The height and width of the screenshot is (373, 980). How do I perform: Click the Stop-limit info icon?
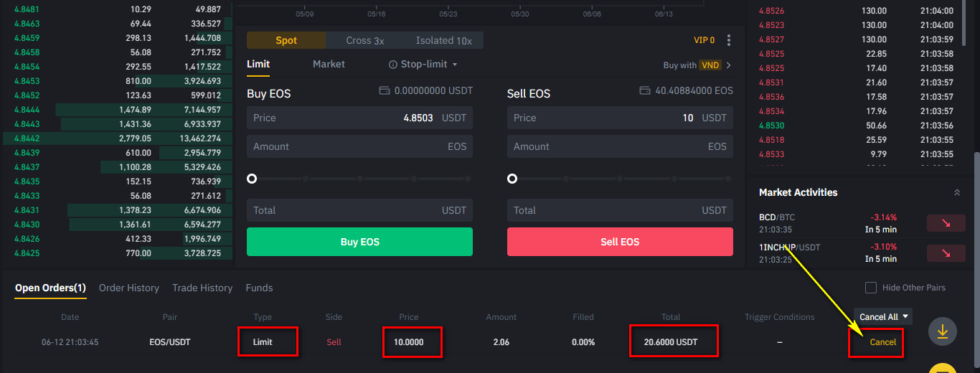point(392,65)
